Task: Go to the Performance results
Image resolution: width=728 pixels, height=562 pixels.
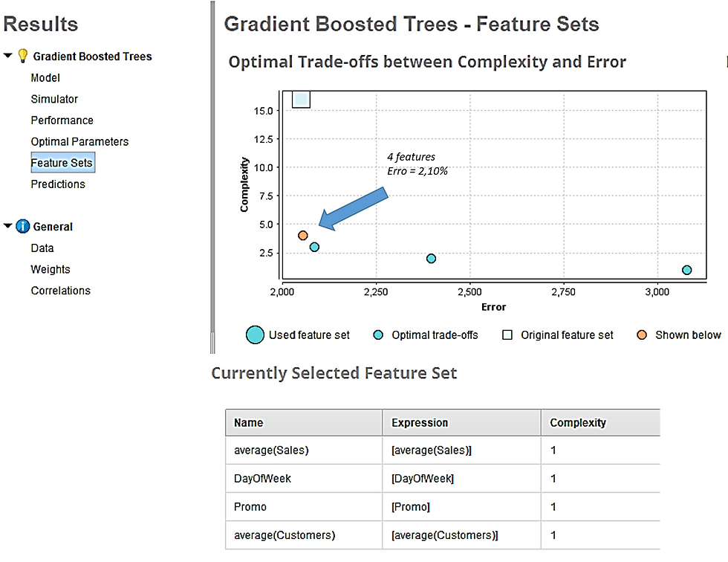Action: (x=62, y=120)
